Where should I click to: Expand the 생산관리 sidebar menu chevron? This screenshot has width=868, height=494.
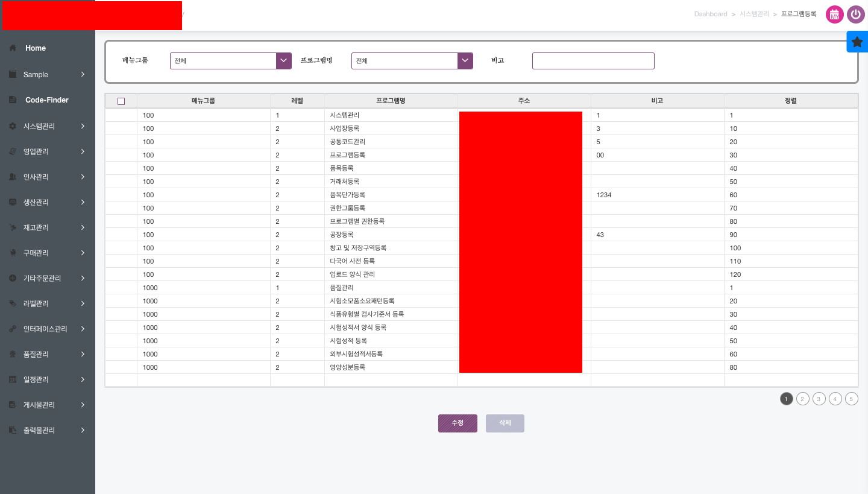[83, 203]
